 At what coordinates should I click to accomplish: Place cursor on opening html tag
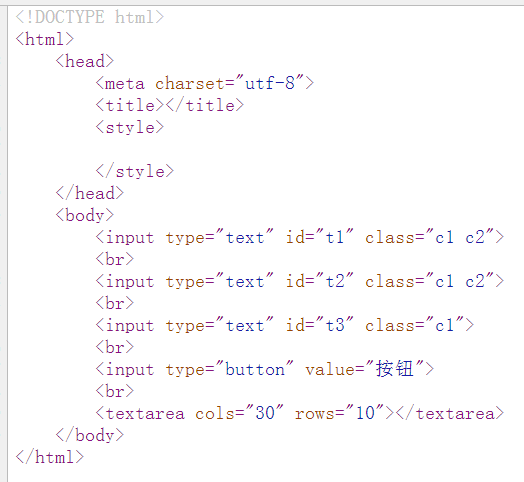pos(44,39)
